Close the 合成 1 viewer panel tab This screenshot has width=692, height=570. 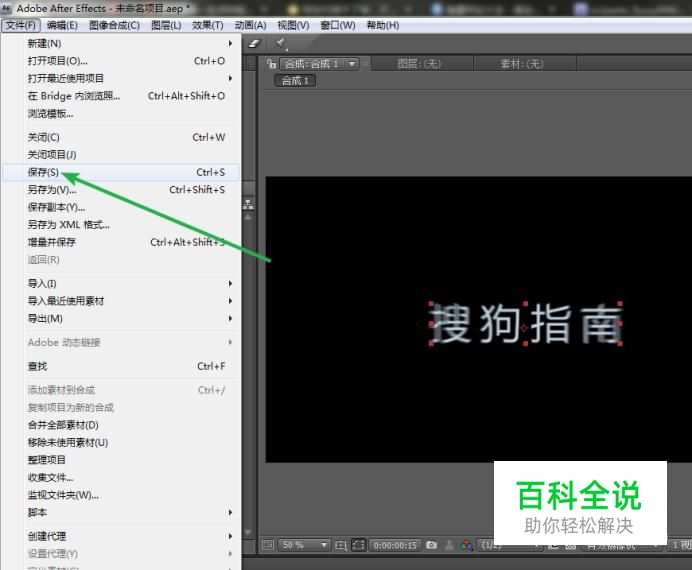point(366,64)
